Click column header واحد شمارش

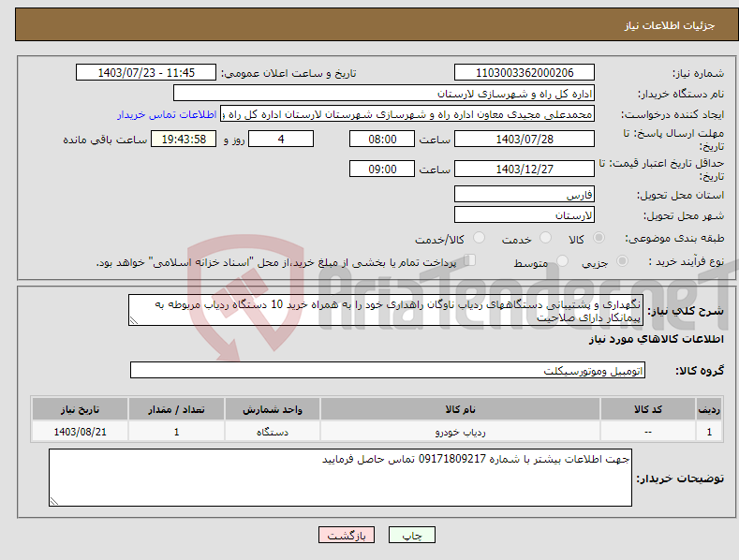[273, 409]
